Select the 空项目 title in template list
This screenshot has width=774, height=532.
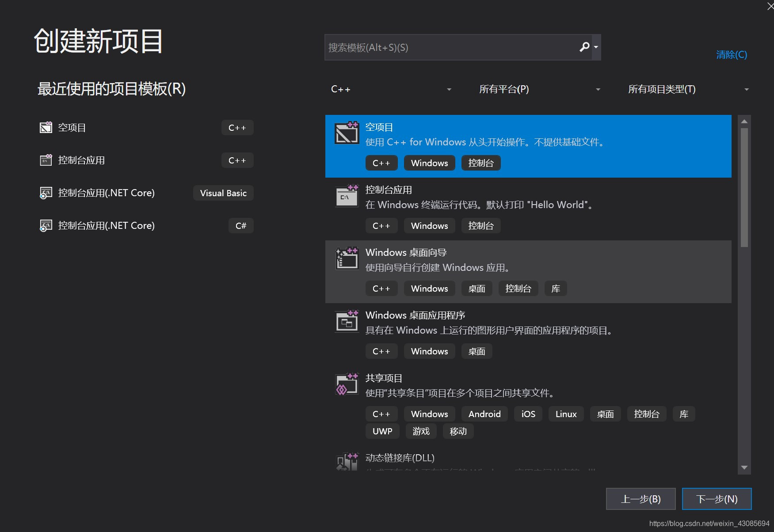(x=379, y=127)
